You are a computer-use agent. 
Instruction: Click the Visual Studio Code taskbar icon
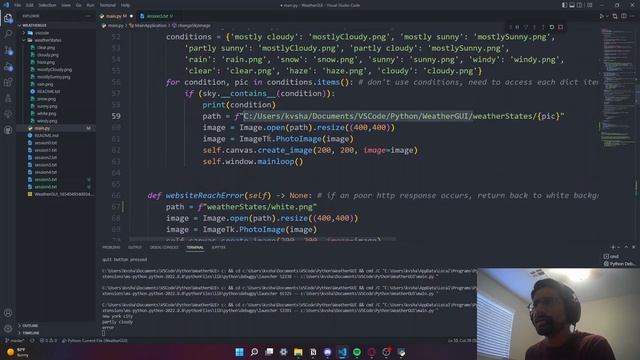click(x=342, y=352)
